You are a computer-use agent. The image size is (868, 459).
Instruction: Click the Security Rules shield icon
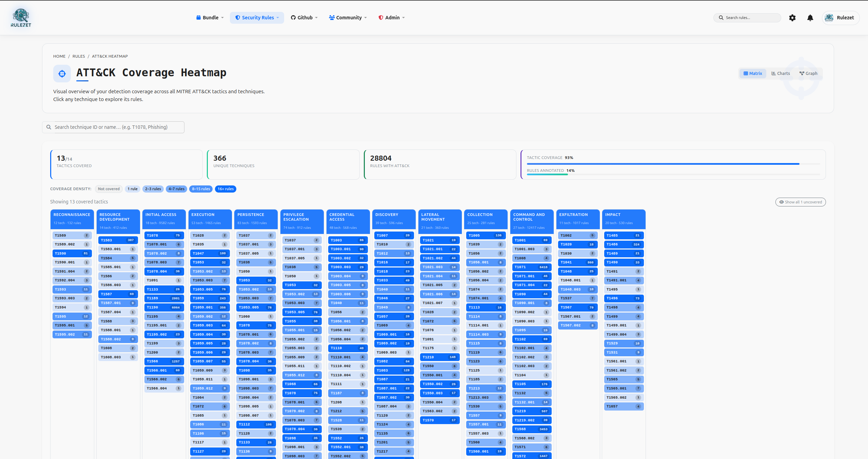coord(238,18)
